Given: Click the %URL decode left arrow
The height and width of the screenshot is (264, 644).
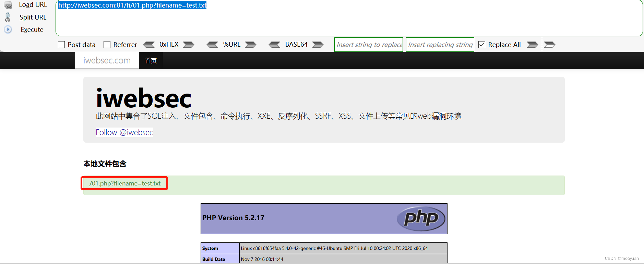Looking at the screenshot, I should point(212,45).
